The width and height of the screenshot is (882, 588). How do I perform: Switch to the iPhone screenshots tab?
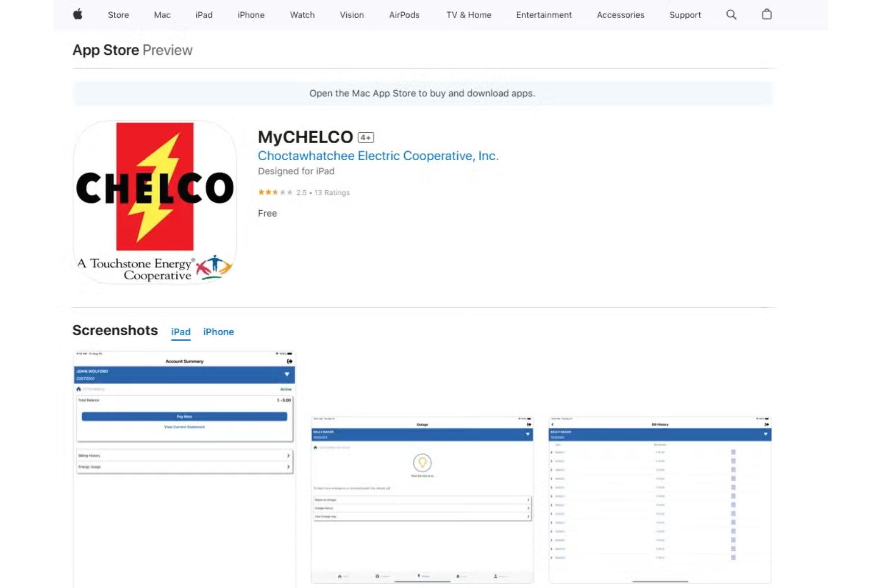click(219, 332)
